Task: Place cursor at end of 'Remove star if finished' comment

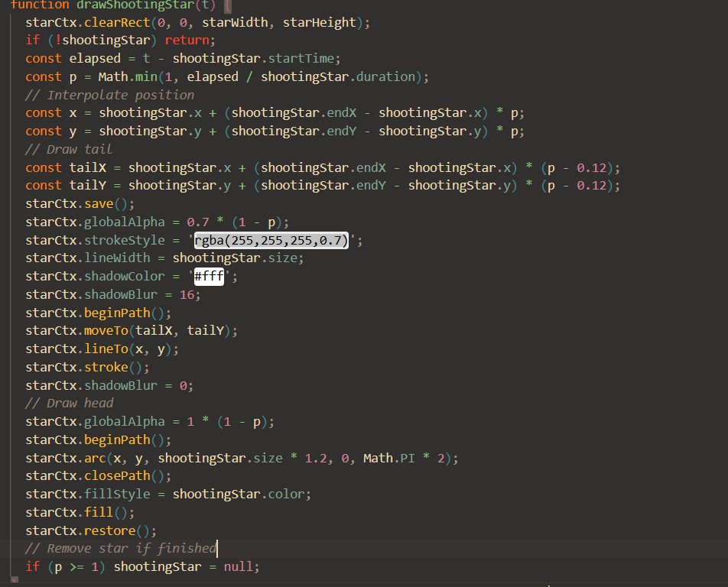Action: [x=216, y=548]
